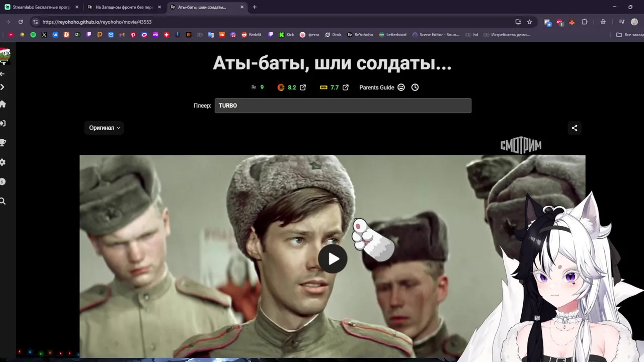Open the search icon in left sidebar
This screenshot has width=644, height=362.
3,201
